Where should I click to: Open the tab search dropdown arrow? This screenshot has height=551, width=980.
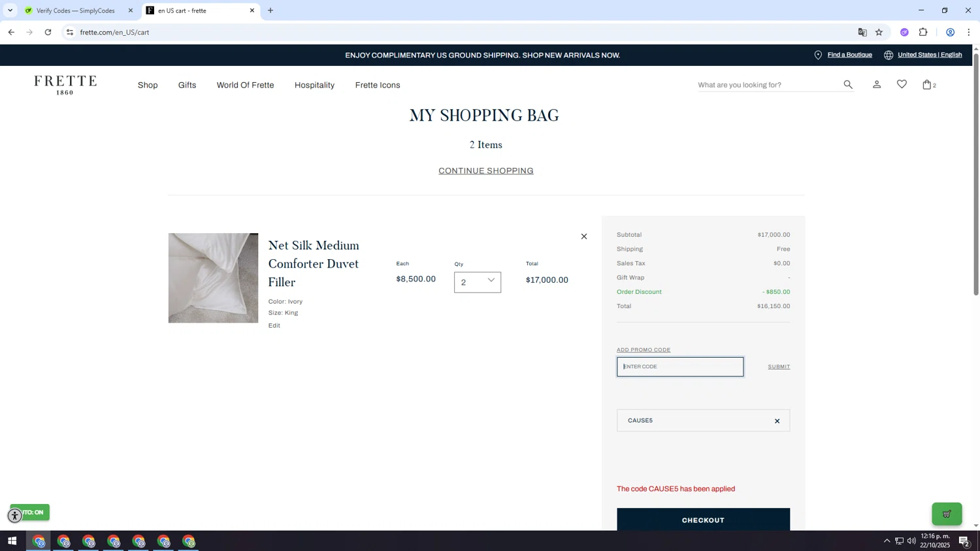10,10
